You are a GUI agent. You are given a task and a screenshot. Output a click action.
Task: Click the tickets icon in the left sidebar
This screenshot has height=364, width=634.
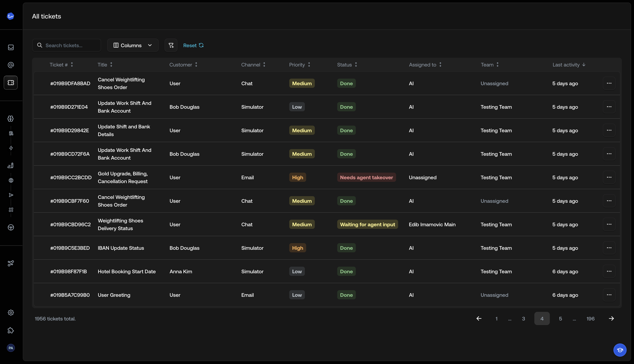pyautogui.click(x=10, y=82)
